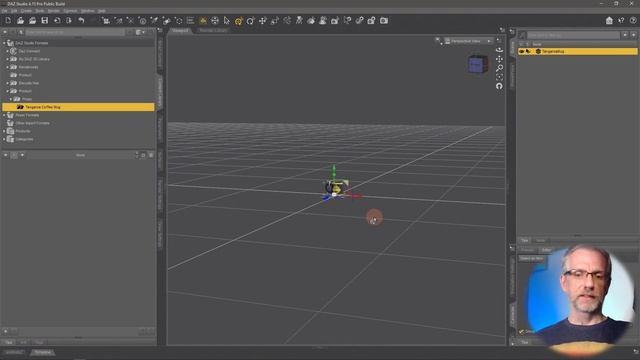This screenshot has width=640, height=360.
Task: Toggle the checkbox at bottom of lower-right pane
Action: [521, 331]
